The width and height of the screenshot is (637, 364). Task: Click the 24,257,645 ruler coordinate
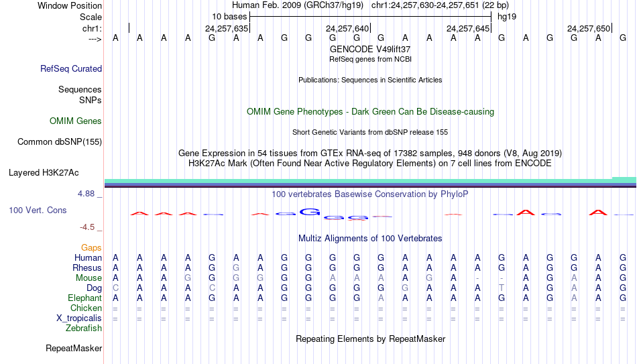468,28
